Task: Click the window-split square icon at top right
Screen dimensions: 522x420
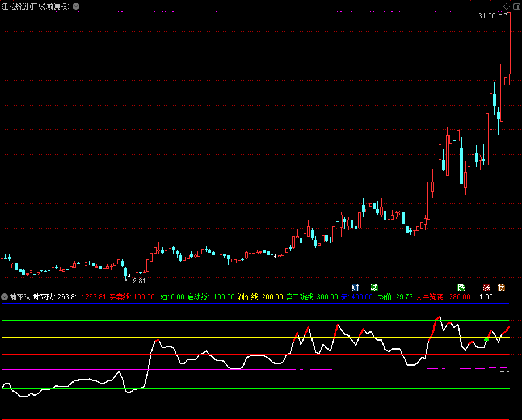Action: click(x=517, y=6)
